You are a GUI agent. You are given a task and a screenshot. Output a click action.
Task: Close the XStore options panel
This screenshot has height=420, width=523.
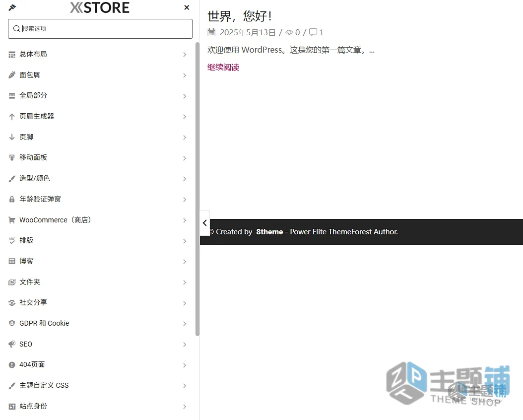click(187, 7)
